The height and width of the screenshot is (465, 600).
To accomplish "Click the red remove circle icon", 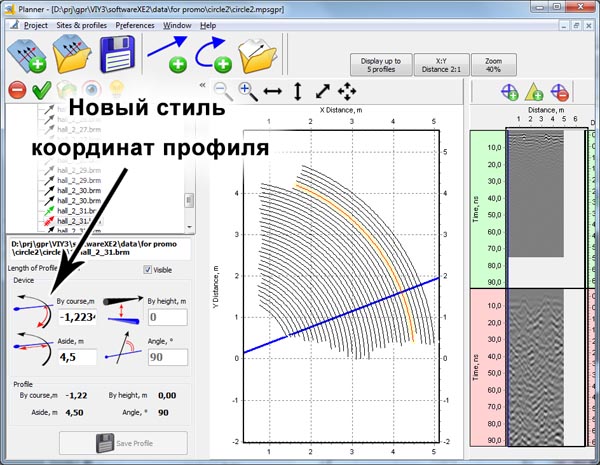I will [16, 91].
